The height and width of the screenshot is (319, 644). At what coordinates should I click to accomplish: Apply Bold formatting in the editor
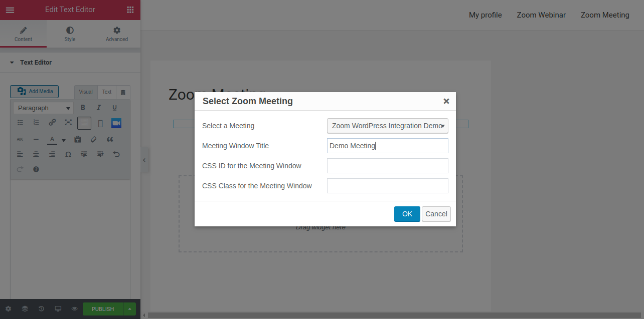(83, 108)
